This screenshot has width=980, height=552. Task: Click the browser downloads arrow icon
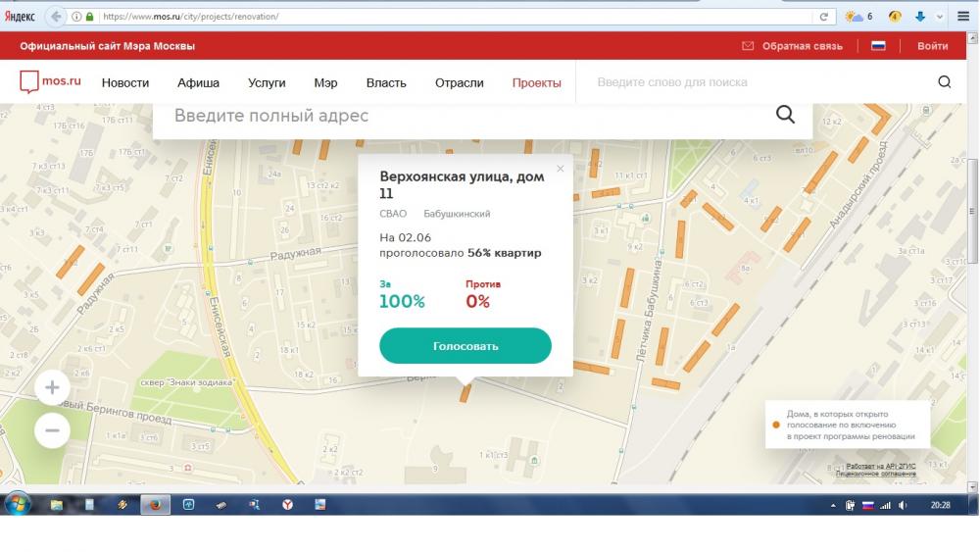[920, 17]
